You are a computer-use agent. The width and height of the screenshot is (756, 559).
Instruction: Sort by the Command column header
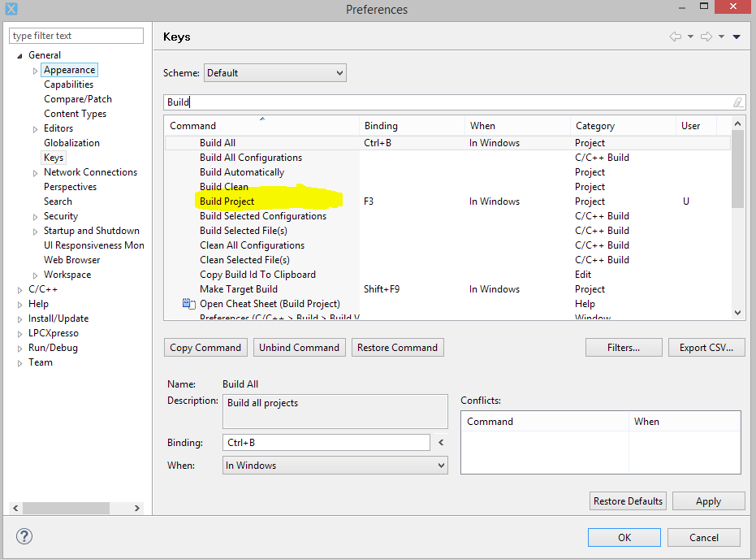(x=261, y=125)
